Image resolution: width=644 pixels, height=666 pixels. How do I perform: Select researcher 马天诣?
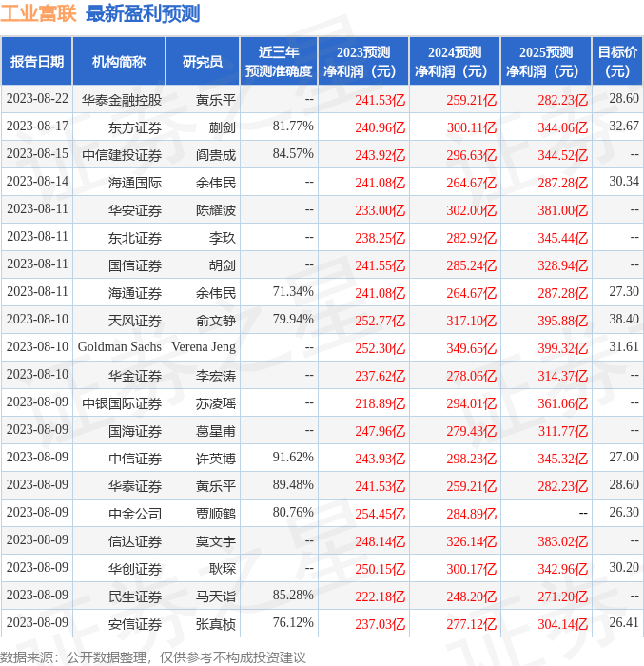click(x=216, y=597)
